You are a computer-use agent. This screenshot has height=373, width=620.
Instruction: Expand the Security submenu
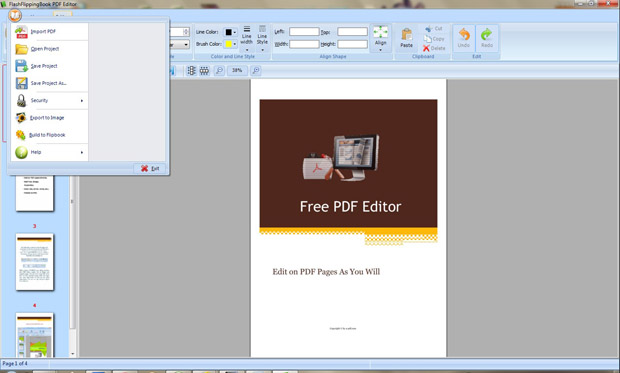tap(49, 100)
